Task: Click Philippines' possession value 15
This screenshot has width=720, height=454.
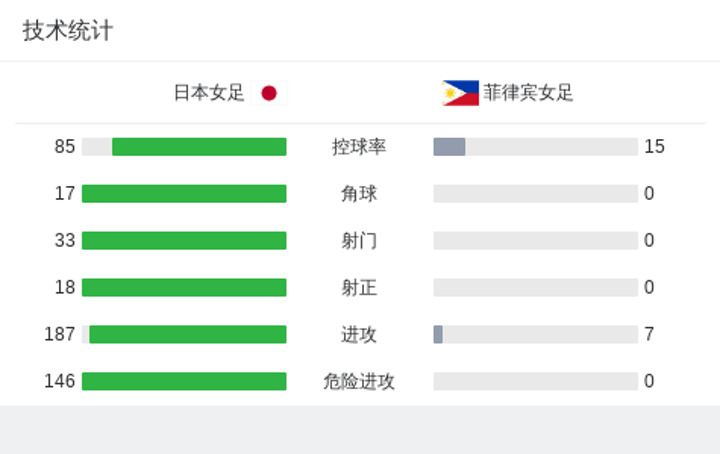Action: pos(654,147)
